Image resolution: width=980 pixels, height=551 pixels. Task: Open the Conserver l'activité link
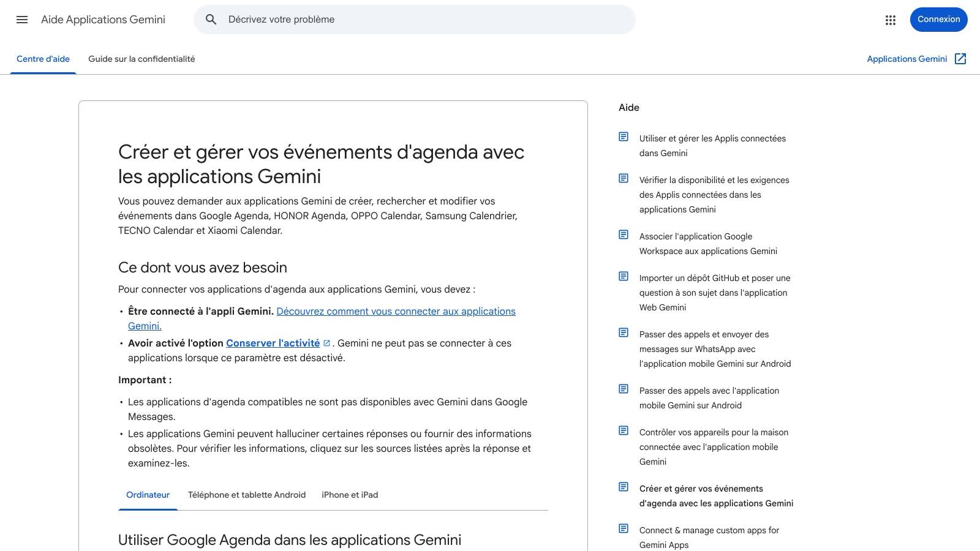[x=273, y=343]
